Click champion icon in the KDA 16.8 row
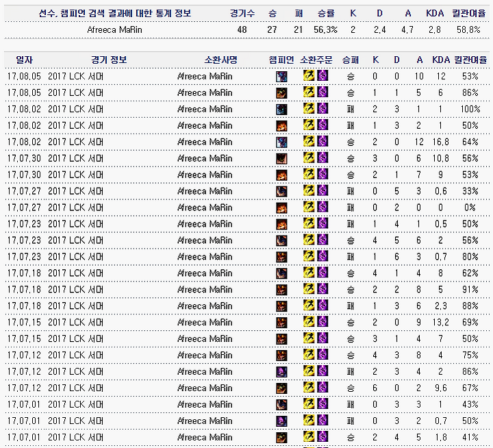Image resolution: width=493 pixels, height=448 pixels. click(281, 142)
